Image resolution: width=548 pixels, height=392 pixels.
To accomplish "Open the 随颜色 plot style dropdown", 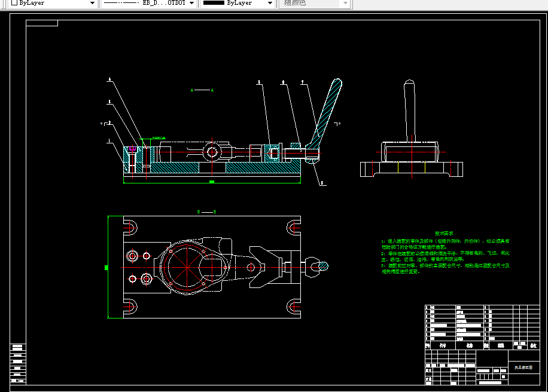I will pyautogui.click(x=345, y=3).
